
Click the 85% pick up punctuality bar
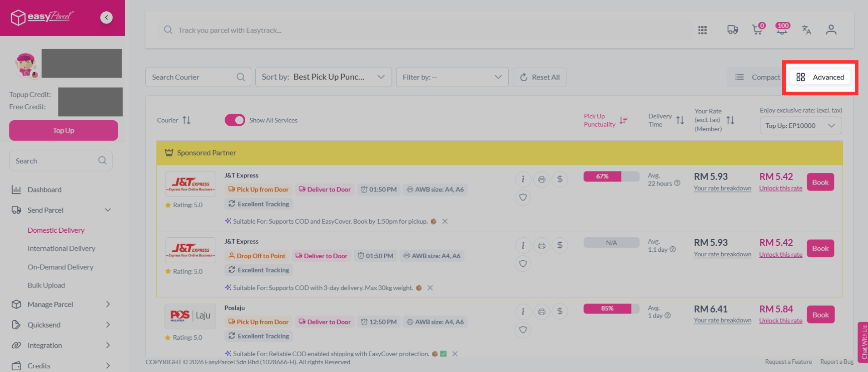(611, 308)
